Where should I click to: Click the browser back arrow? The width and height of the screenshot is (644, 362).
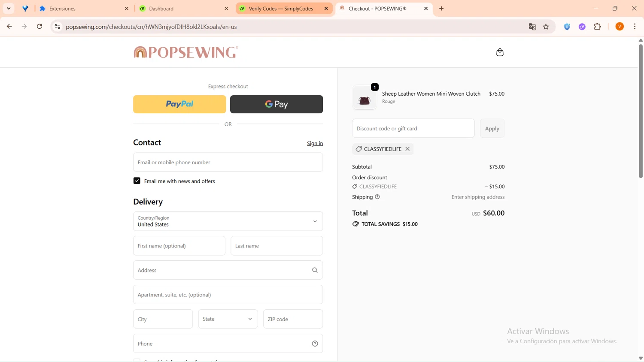[x=9, y=27]
